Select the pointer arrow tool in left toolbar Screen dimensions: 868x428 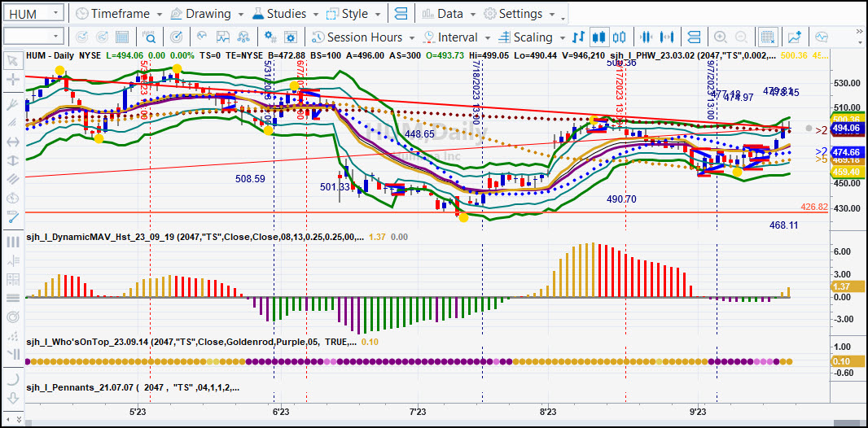[x=12, y=60]
